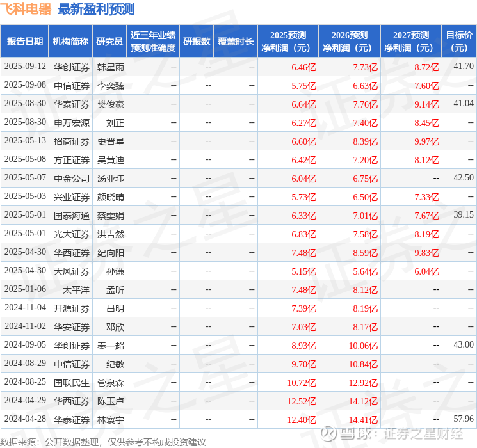The width and height of the screenshot is (477, 448).
Task: Click 2027 forecast 9.14亿
Action: click(426, 104)
